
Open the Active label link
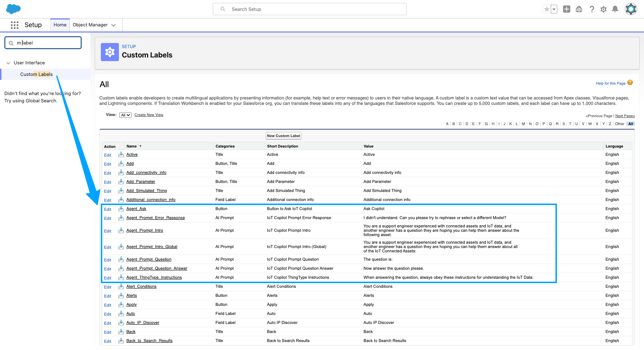(132, 154)
